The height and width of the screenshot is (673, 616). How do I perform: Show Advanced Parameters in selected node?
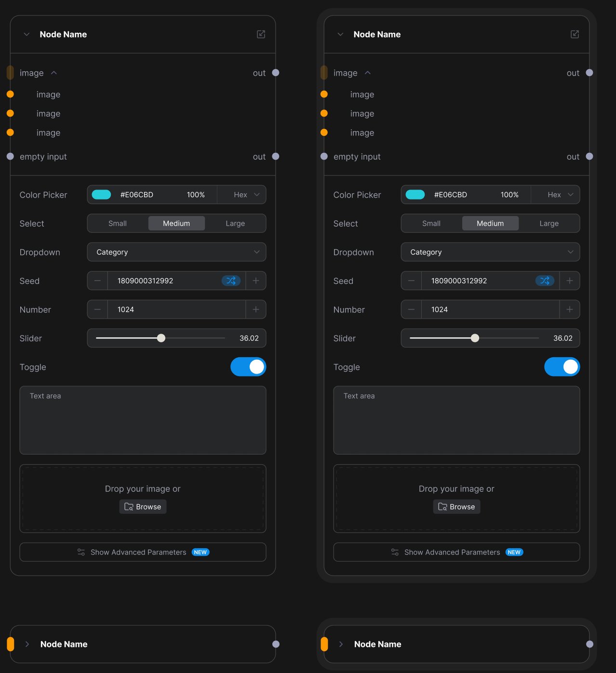tap(456, 552)
